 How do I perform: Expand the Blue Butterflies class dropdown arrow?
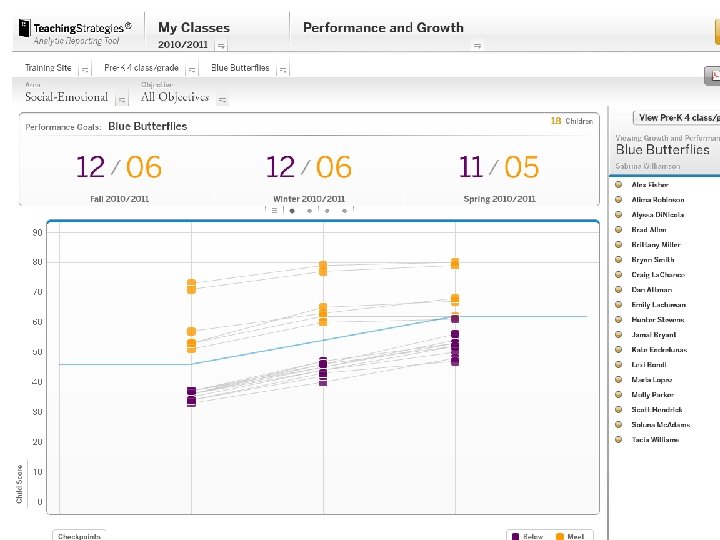tap(283, 70)
